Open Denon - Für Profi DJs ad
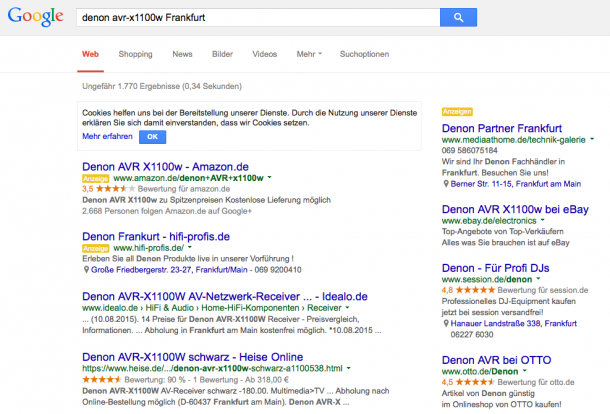The image size is (610, 414). click(496, 268)
